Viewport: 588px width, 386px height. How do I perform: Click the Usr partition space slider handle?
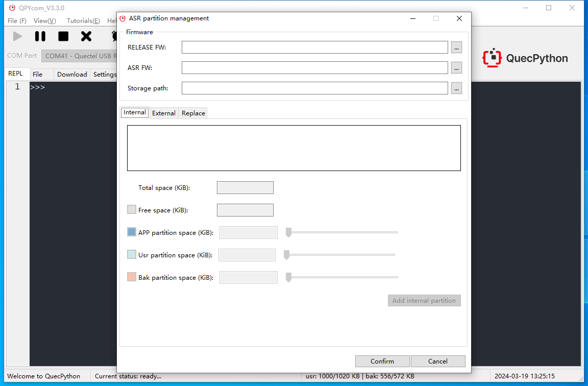pyautogui.click(x=286, y=255)
